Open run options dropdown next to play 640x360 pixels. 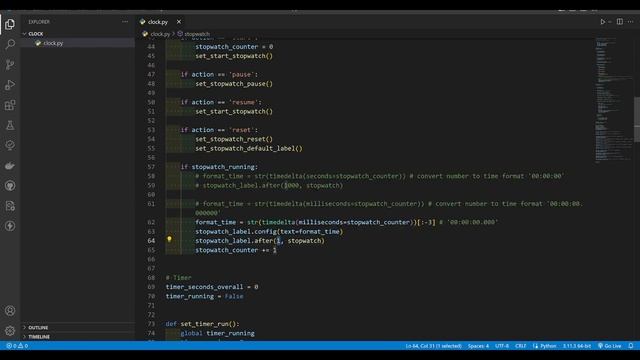point(610,22)
